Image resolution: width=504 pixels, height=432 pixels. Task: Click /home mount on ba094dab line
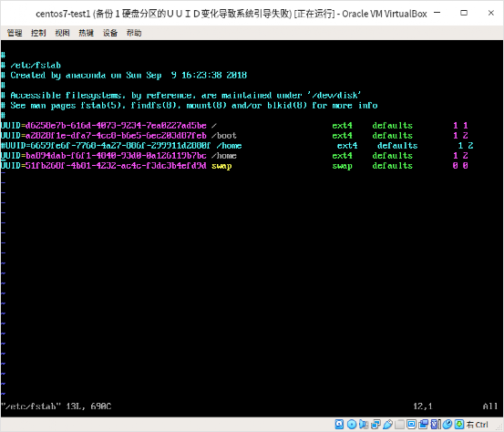[224, 156]
